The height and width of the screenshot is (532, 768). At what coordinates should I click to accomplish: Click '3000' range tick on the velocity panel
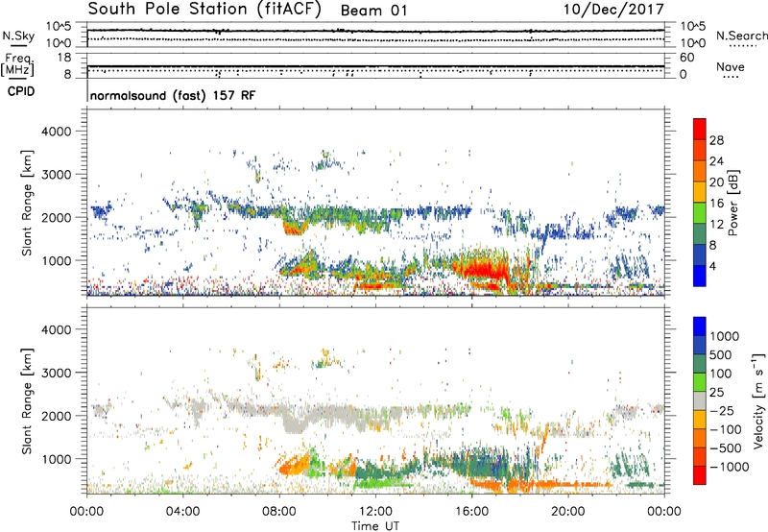57,373
